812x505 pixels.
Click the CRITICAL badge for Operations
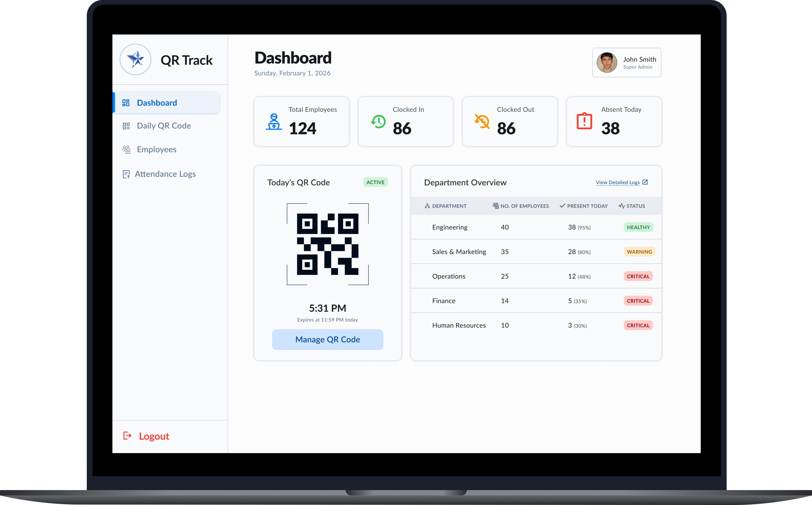pos(638,276)
